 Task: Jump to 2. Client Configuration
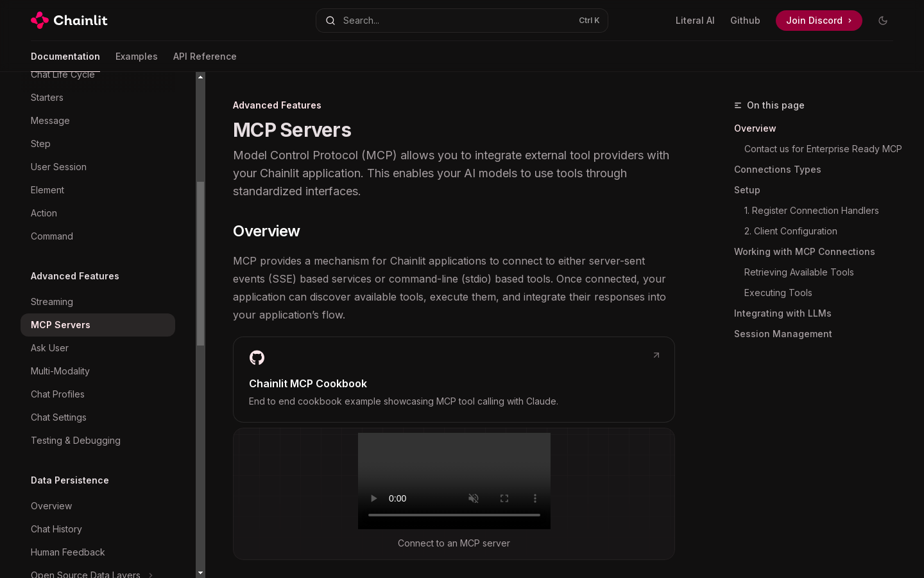click(791, 231)
